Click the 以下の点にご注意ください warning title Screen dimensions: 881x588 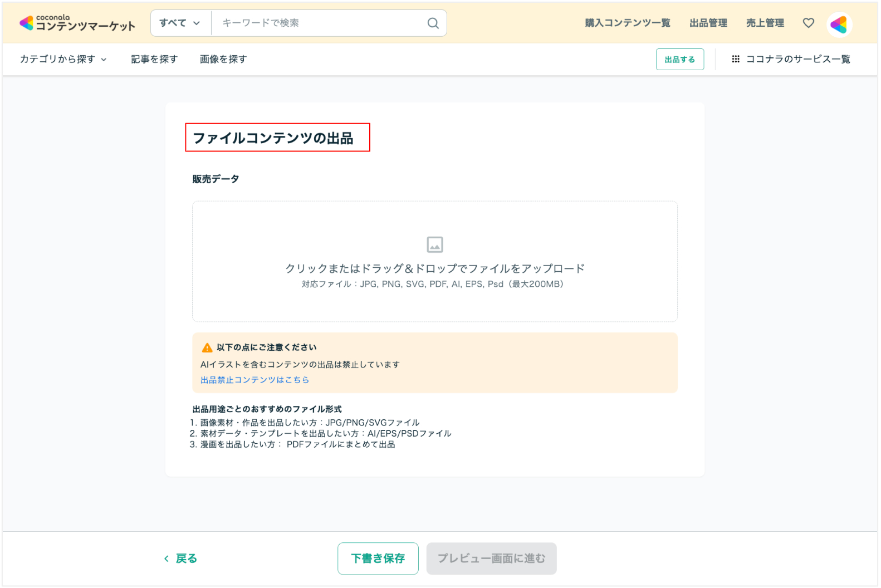(x=266, y=347)
